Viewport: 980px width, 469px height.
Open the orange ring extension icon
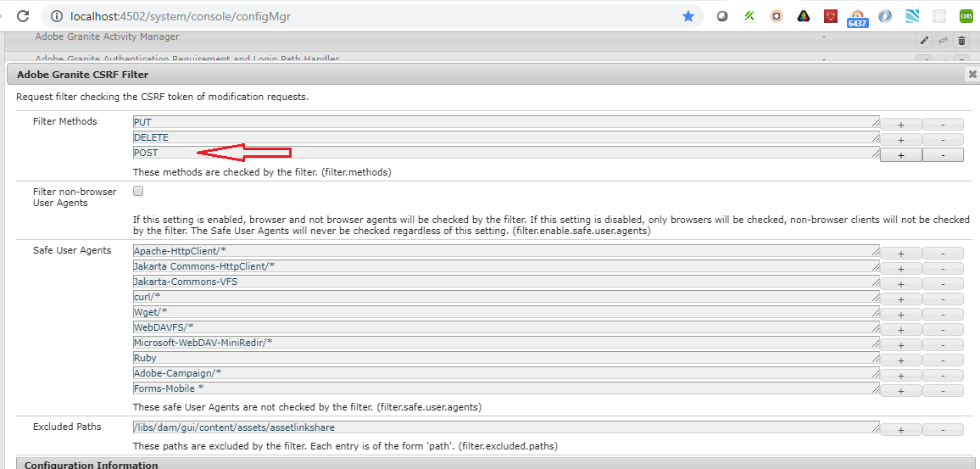[777, 16]
